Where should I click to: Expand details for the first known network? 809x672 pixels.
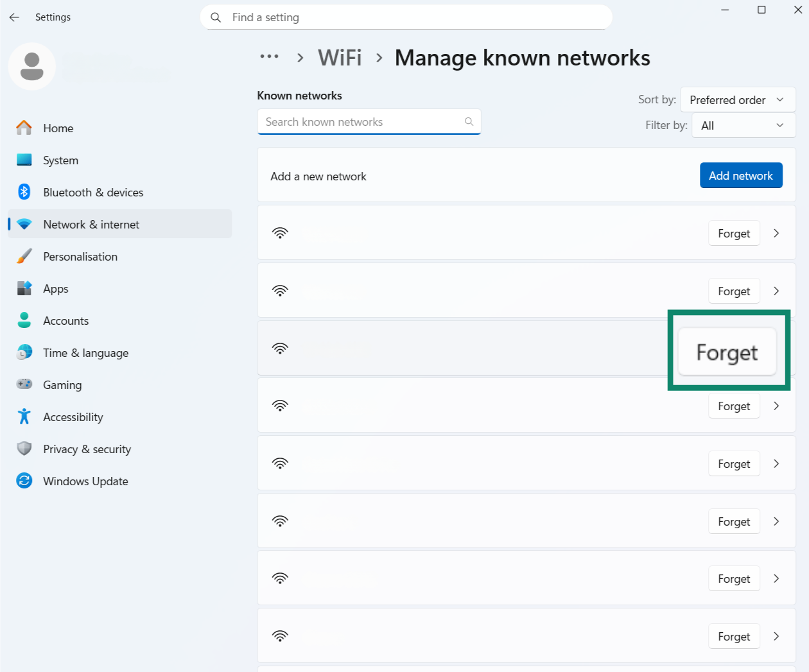(x=776, y=233)
